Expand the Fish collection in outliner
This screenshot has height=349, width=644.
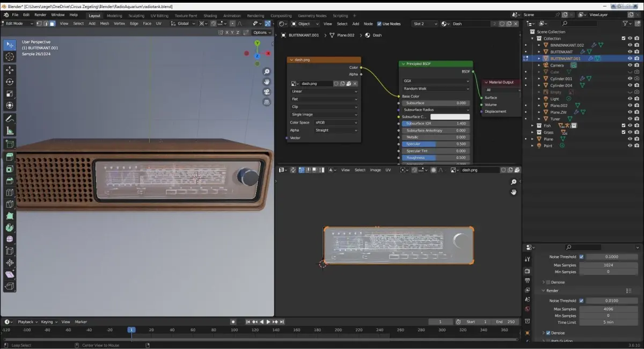pos(532,126)
